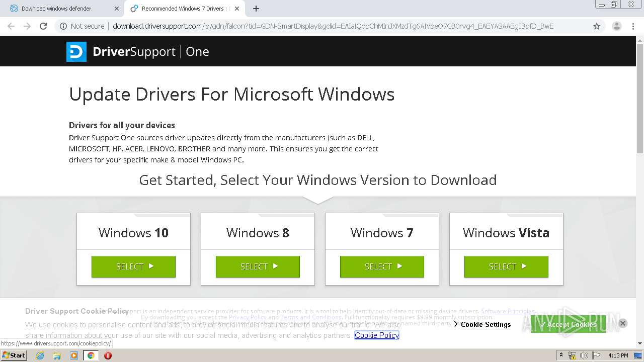The width and height of the screenshot is (644, 362).
Task: Click the Drivers for all your devices subheading
Action: (x=122, y=125)
